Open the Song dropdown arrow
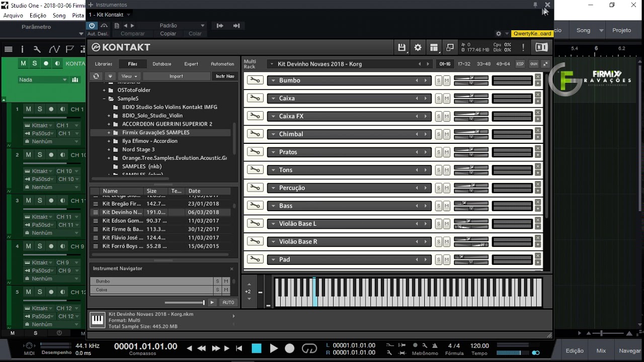 pos(601,31)
